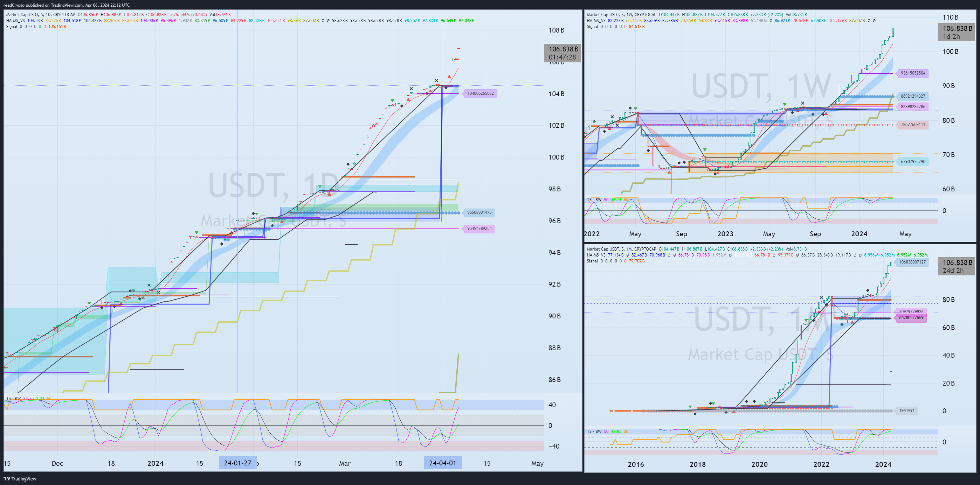Click the gray level label 1951591
980x485 pixels.
coord(906,411)
